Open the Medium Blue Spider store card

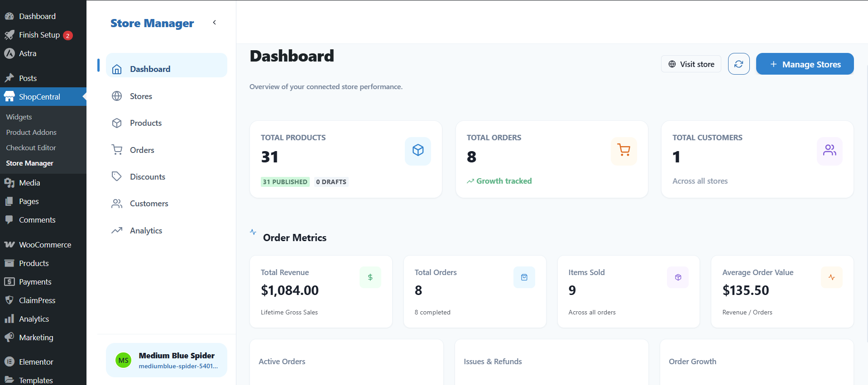coord(166,360)
